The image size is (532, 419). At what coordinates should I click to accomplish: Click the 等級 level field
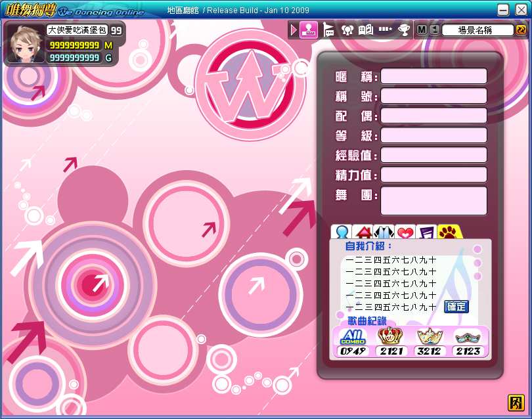(433, 135)
